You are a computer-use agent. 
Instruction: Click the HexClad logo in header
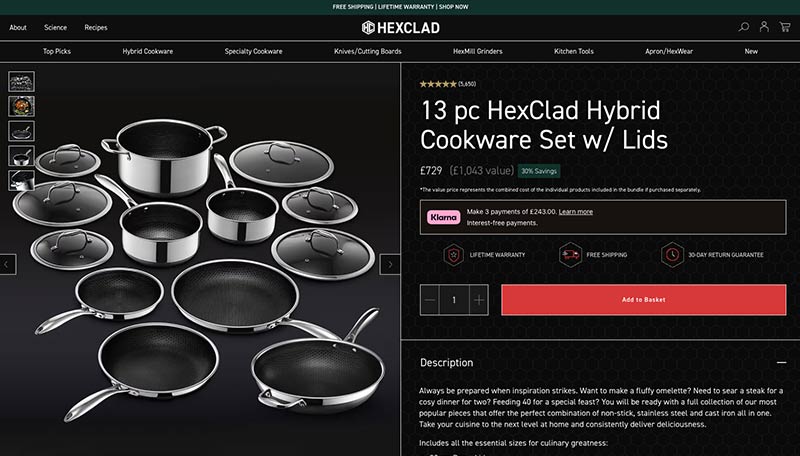pos(401,28)
